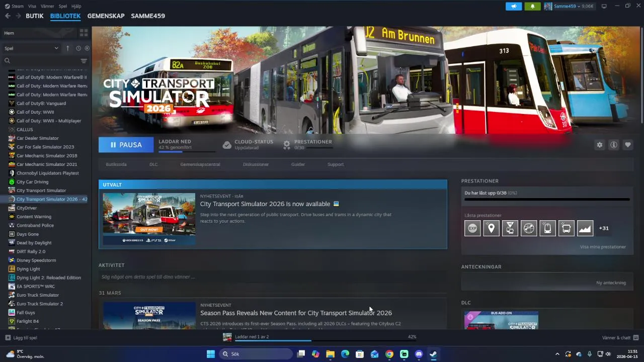644x362 pixels.
Task: Open the Bus Add-On DLC thumbnail
Action: point(501,320)
